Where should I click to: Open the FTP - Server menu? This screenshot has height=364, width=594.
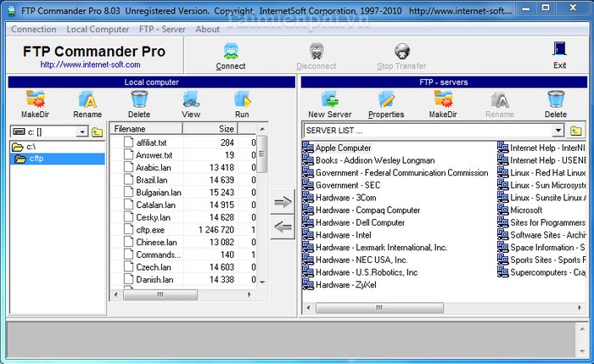click(162, 29)
